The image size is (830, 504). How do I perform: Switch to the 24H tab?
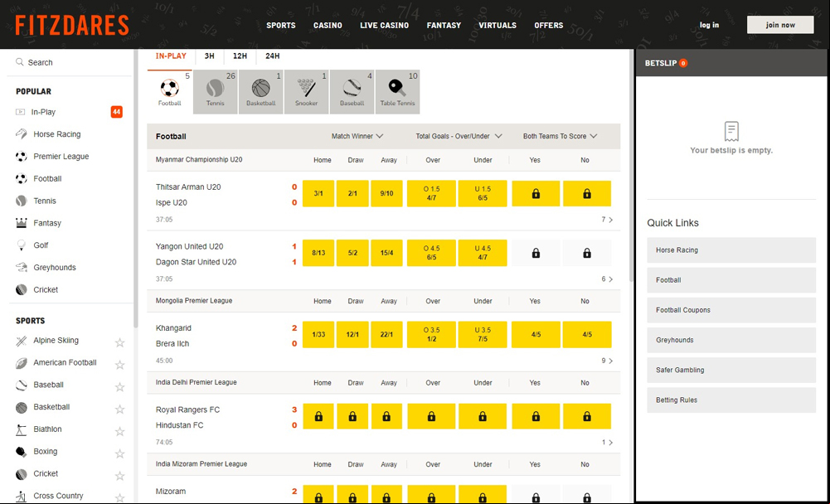click(273, 56)
